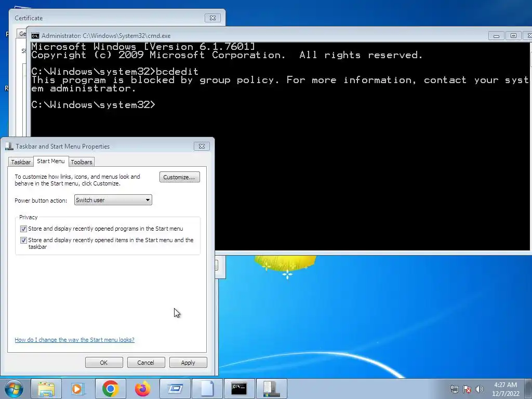Launch Windows Media Player taskbar icon

pyautogui.click(x=78, y=389)
